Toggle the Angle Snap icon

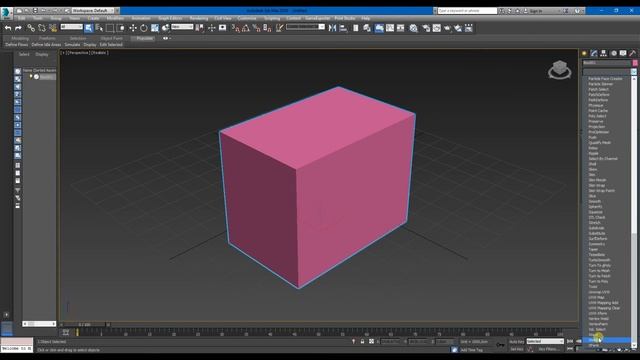pyautogui.click(x=246, y=28)
